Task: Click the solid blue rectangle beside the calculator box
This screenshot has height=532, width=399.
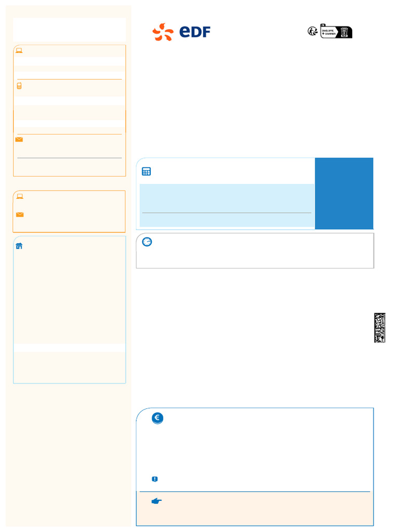Action: coord(344,193)
